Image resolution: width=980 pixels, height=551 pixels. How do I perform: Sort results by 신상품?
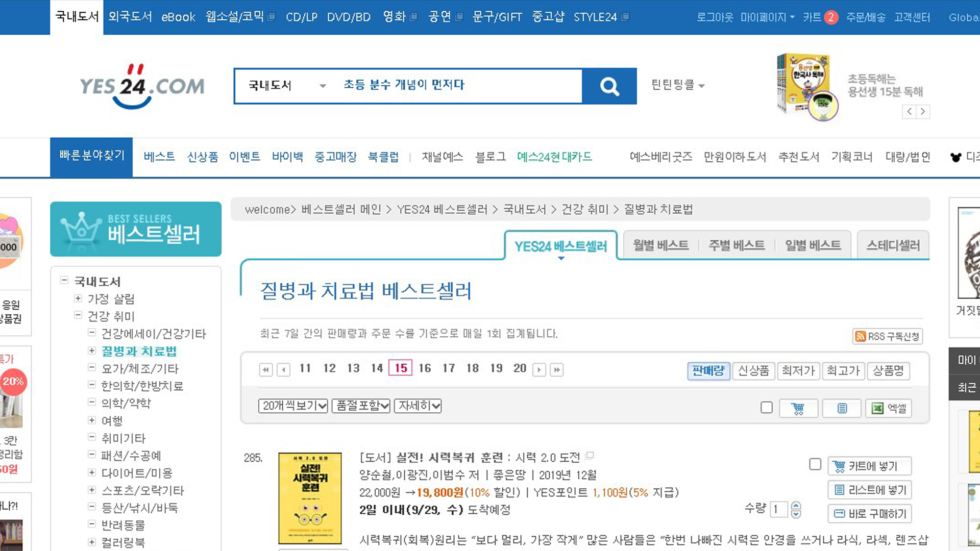click(x=753, y=371)
